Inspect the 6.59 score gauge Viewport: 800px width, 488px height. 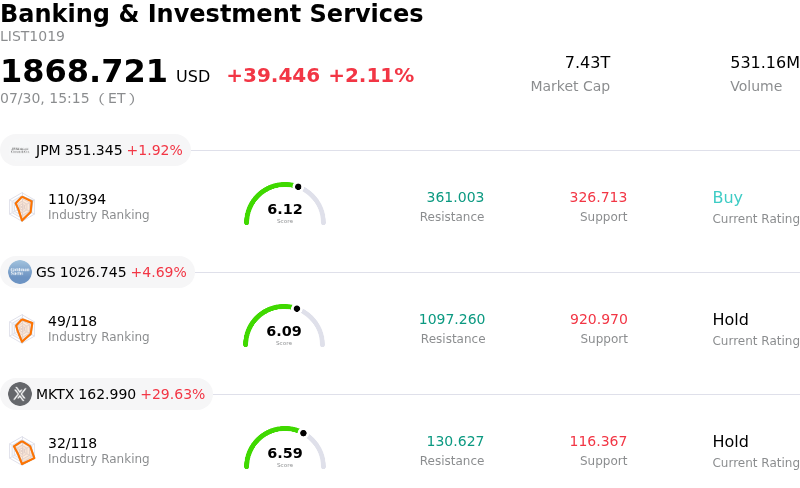tap(285, 448)
